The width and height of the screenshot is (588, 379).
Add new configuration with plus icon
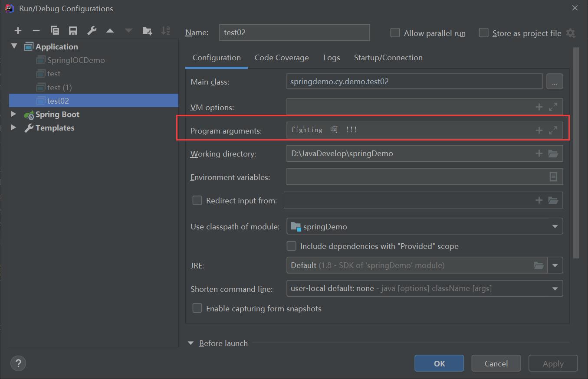pyautogui.click(x=18, y=30)
